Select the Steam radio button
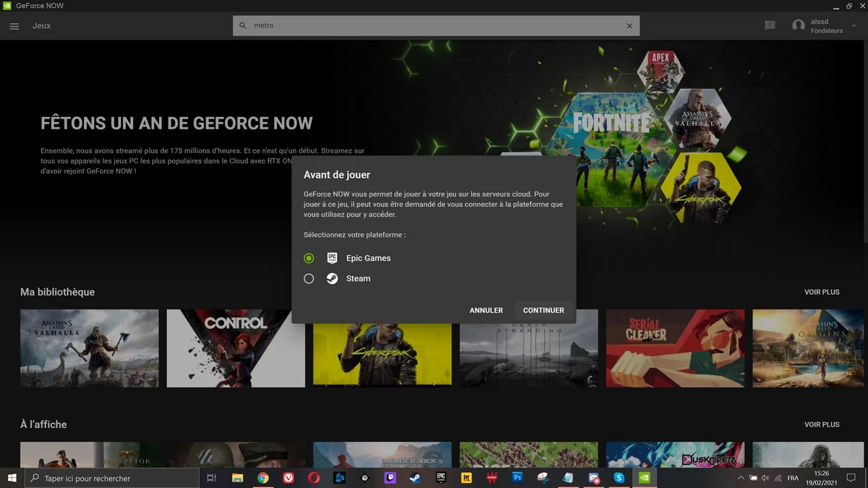The width and height of the screenshot is (868, 488). pos(309,278)
